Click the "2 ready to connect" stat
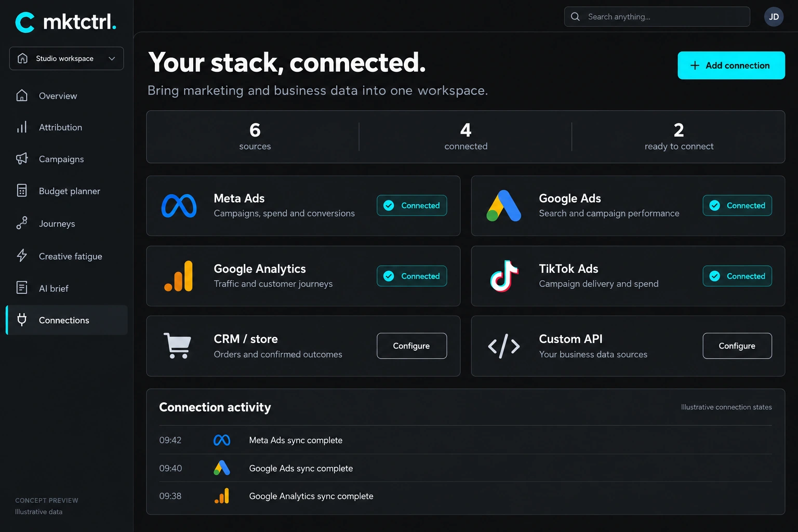The width and height of the screenshot is (798, 532). point(679,136)
